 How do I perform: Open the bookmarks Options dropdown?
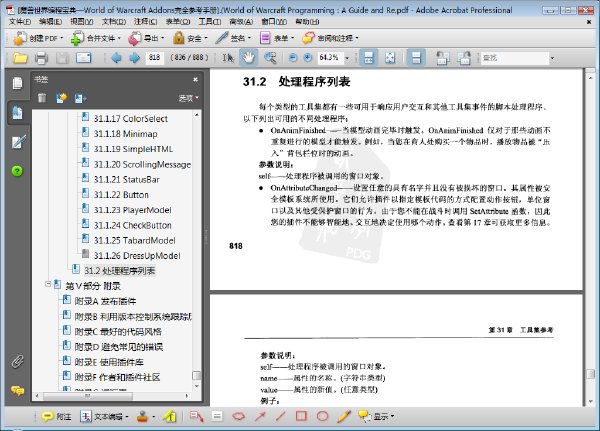(189, 98)
